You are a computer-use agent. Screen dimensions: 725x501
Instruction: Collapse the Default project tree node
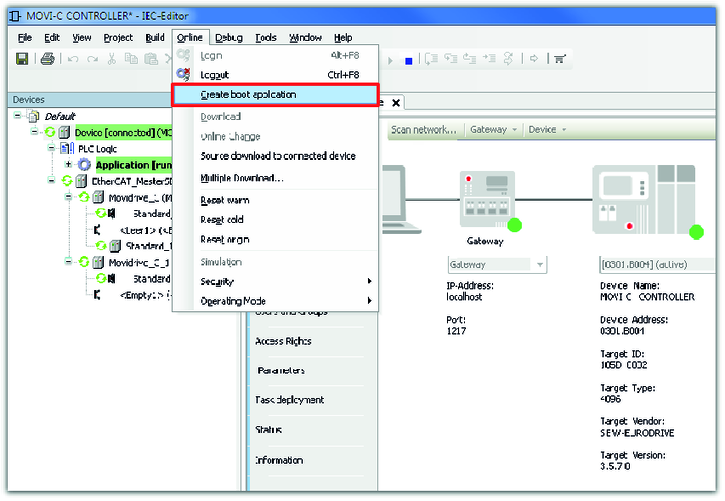[x=21, y=117]
